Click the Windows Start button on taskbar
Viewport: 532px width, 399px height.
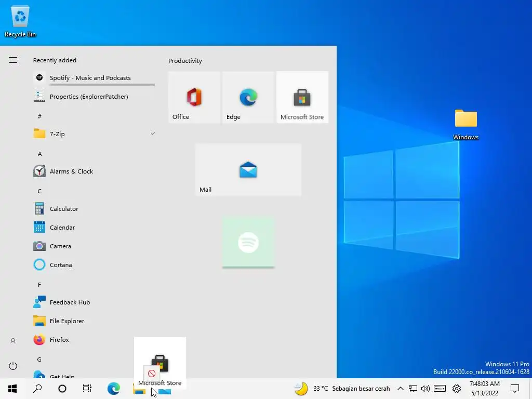click(12, 389)
